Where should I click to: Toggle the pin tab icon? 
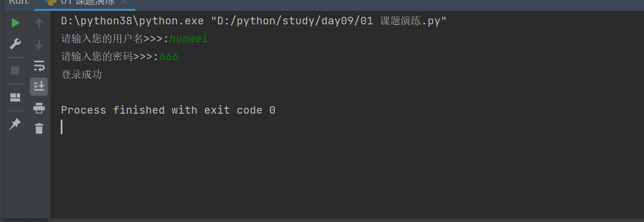(15, 124)
